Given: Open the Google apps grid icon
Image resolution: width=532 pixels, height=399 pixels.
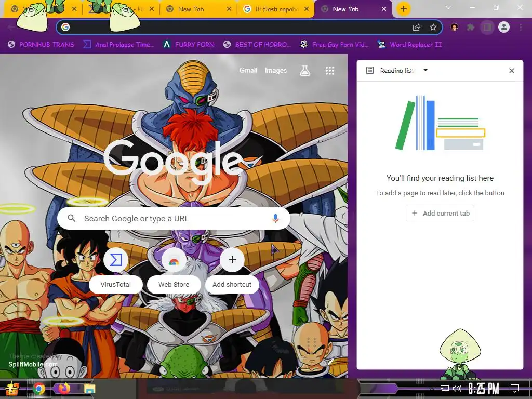Looking at the screenshot, I should (x=330, y=71).
